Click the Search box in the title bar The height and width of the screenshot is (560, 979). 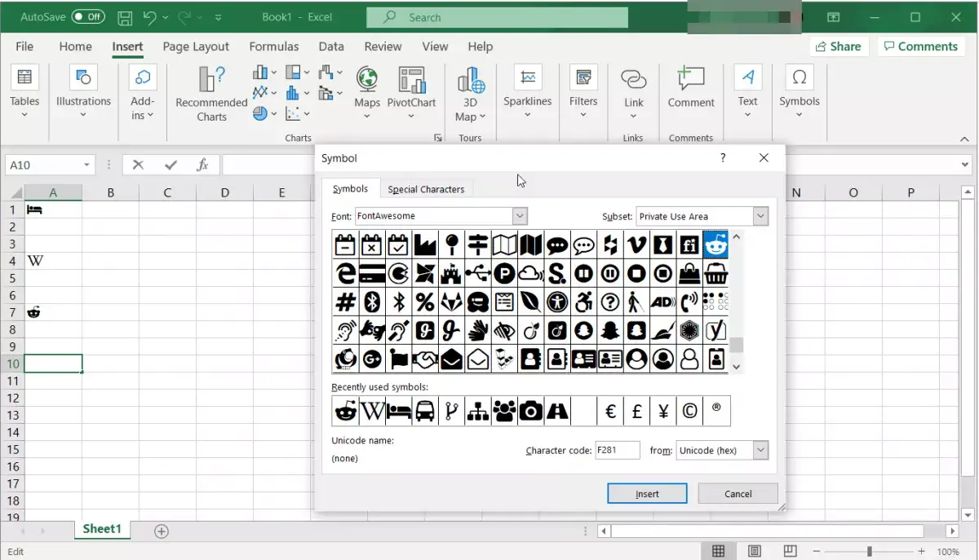(498, 17)
